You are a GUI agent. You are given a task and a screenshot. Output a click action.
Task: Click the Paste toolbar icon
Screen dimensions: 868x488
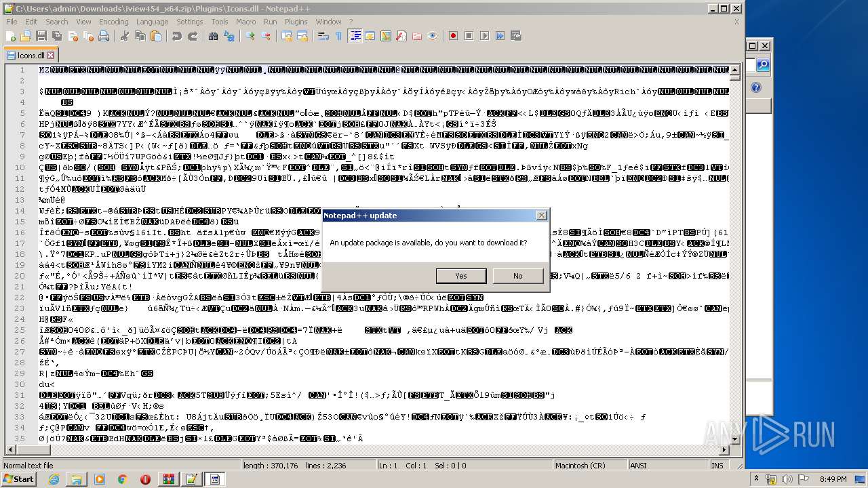[x=156, y=36]
